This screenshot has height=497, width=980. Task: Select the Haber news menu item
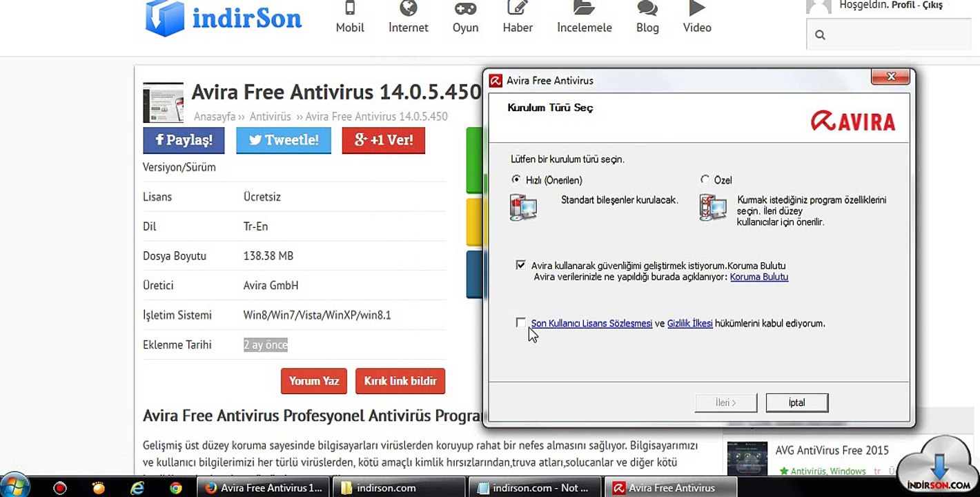click(518, 18)
